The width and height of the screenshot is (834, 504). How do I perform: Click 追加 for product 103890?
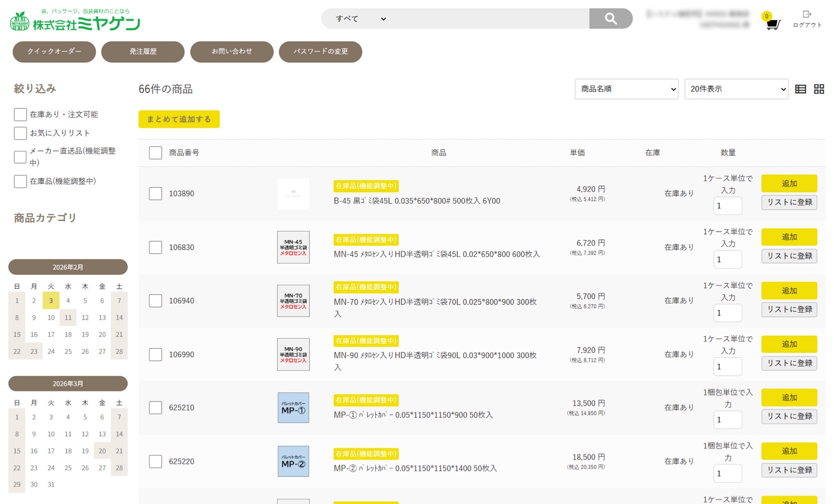(789, 183)
